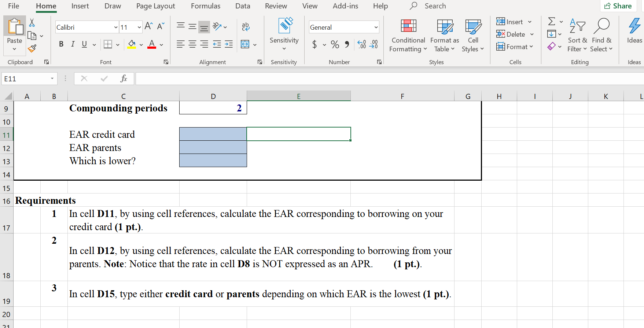Decrease decimal places
The height and width of the screenshot is (328, 644).
(x=373, y=44)
